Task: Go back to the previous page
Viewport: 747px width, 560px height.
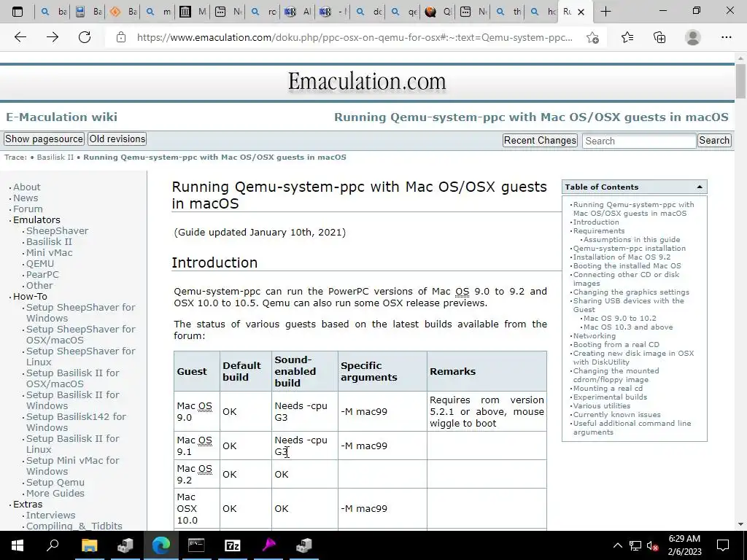Action: [x=20, y=37]
